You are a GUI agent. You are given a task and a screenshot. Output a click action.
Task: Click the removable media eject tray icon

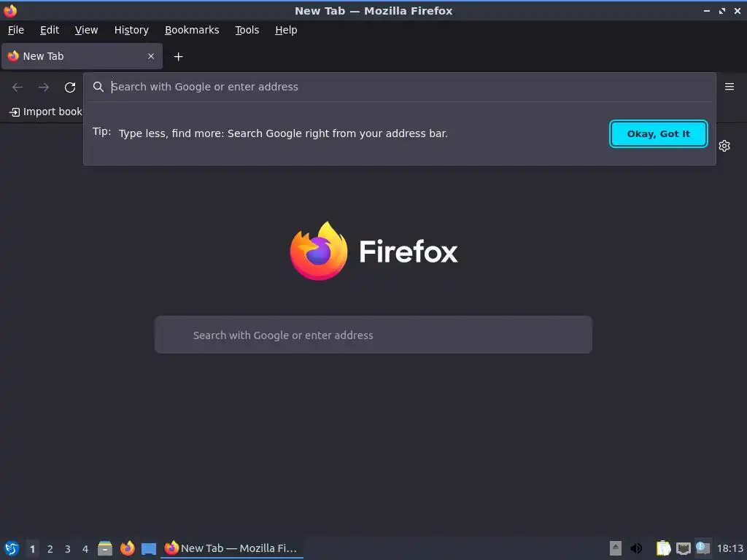tap(616, 548)
